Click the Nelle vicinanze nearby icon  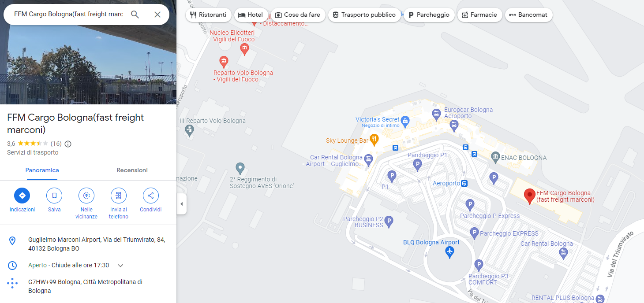point(86,196)
